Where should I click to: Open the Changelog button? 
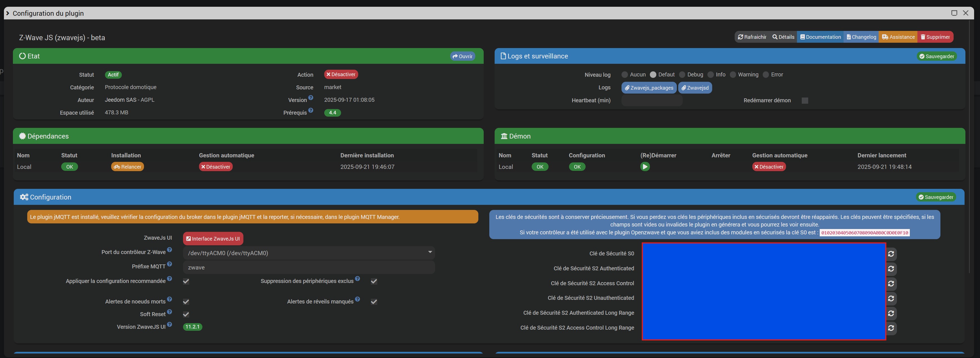pos(861,37)
